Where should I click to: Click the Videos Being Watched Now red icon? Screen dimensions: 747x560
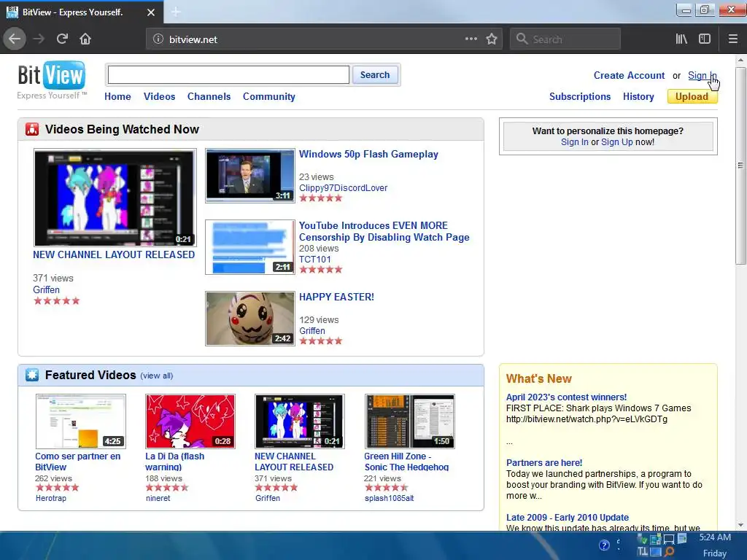coord(32,129)
